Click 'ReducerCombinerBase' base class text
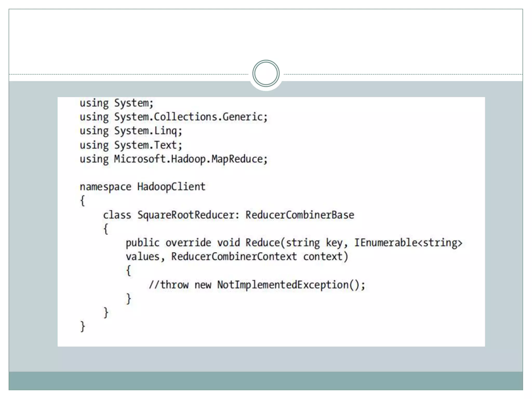 coord(300,215)
